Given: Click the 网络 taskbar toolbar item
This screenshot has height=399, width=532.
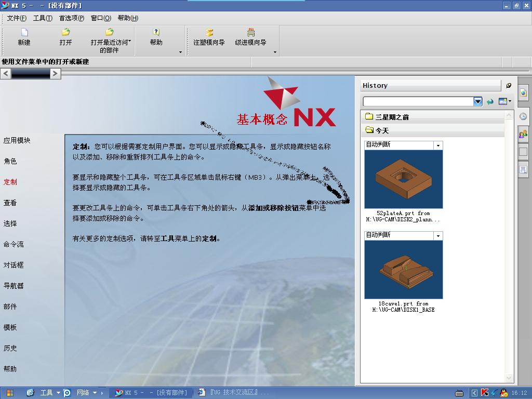Looking at the screenshot, I should (x=83, y=393).
